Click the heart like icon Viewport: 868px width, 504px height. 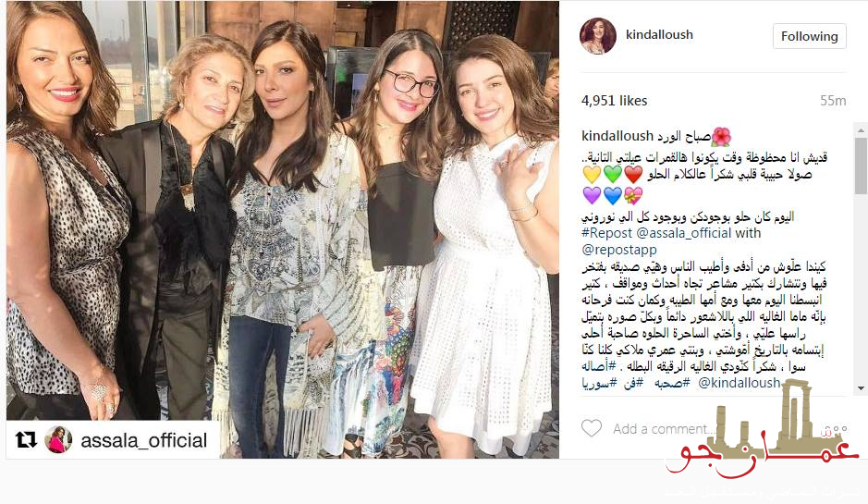tap(592, 428)
